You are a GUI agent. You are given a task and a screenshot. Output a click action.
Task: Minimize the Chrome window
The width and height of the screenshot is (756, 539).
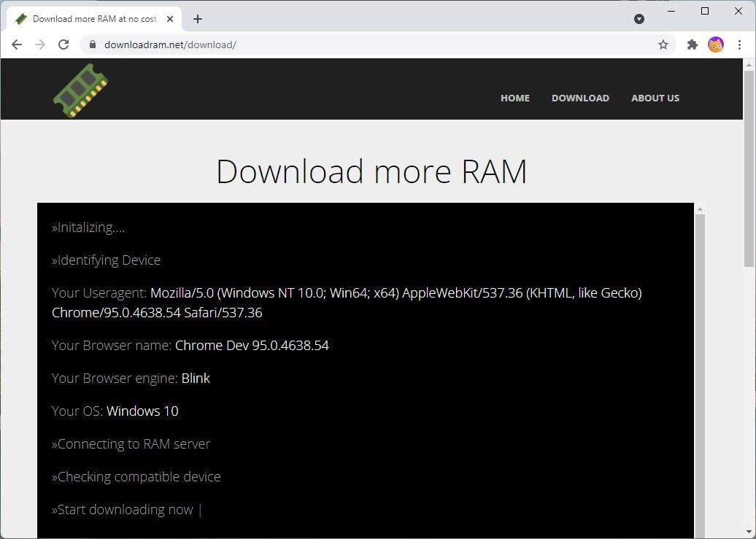671,11
